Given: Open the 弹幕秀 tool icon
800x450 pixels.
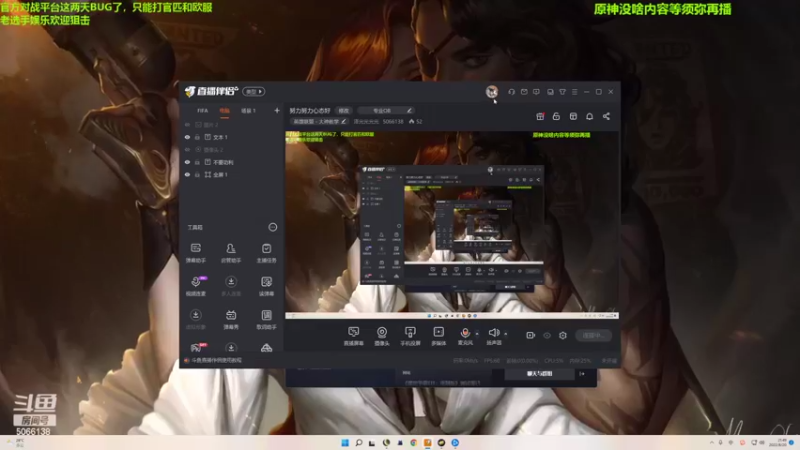Looking at the screenshot, I should coord(231,319).
